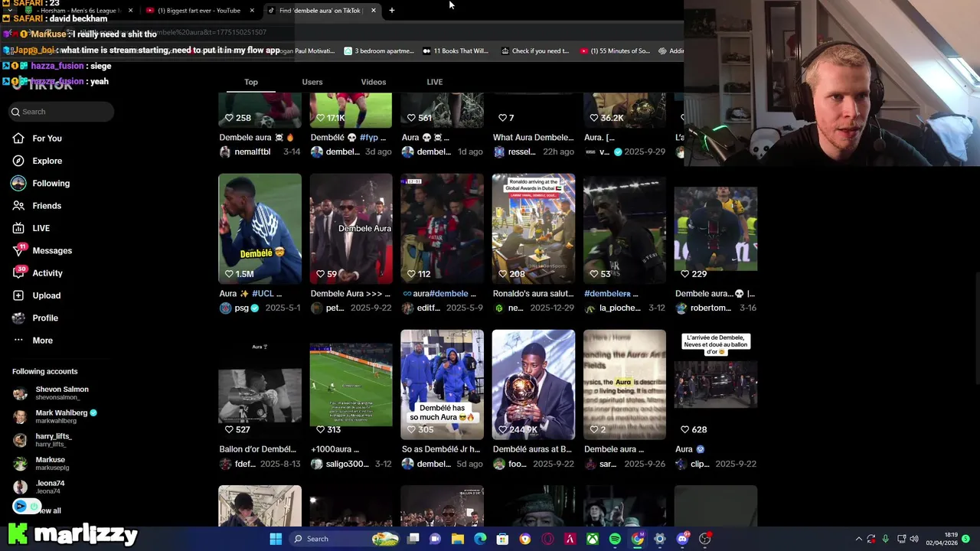Open the Xbox app from the taskbar

593,539
